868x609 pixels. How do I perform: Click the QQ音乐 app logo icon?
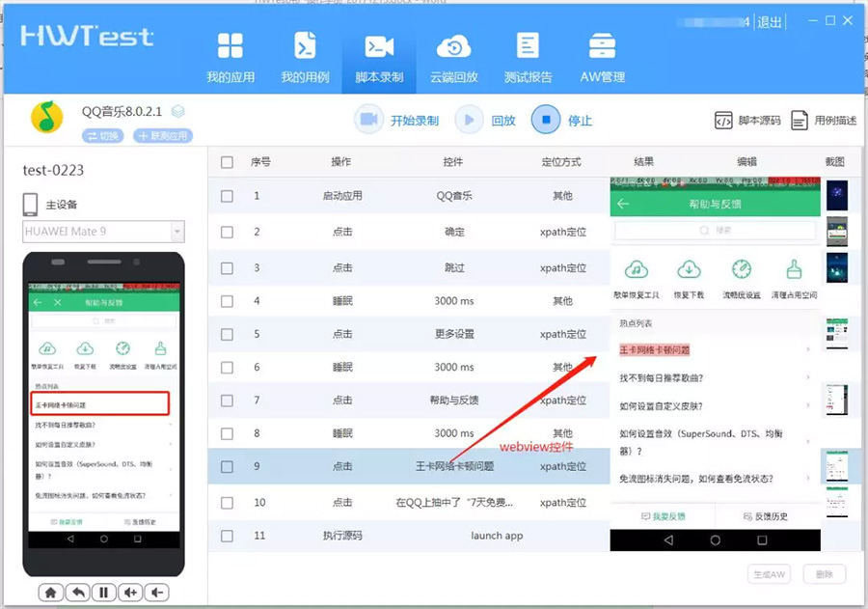[x=46, y=117]
